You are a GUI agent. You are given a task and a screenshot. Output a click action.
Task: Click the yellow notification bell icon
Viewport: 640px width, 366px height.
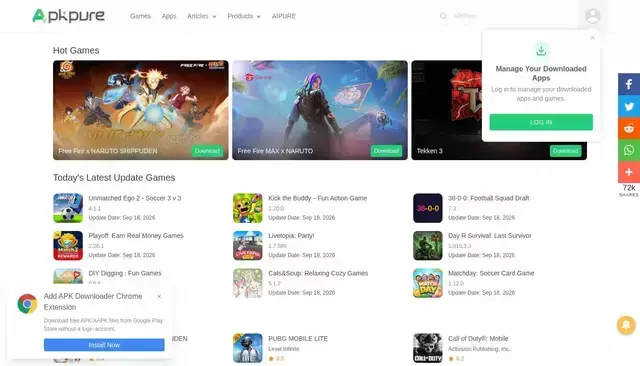tap(626, 325)
